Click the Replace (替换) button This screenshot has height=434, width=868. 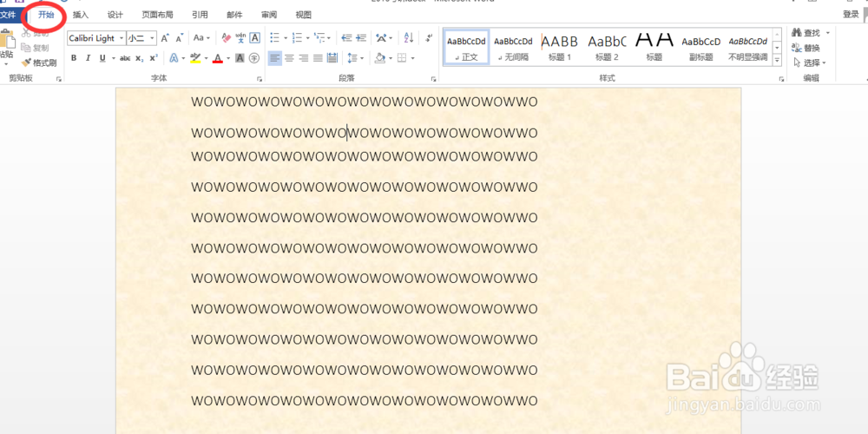[806, 48]
